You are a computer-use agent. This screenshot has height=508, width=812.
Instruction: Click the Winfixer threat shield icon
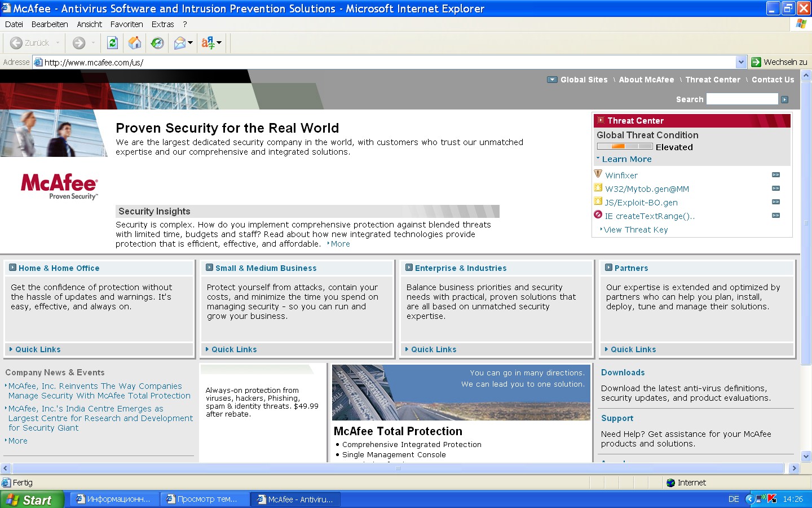click(x=598, y=174)
